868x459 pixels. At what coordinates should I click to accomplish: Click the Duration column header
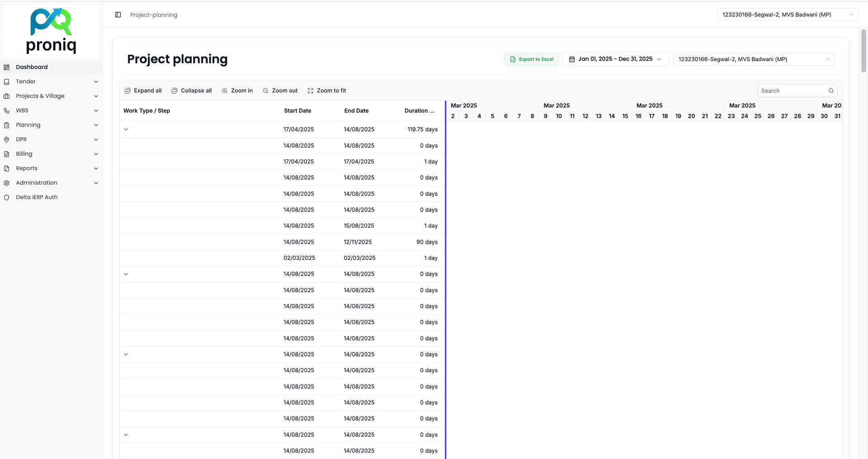point(419,111)
